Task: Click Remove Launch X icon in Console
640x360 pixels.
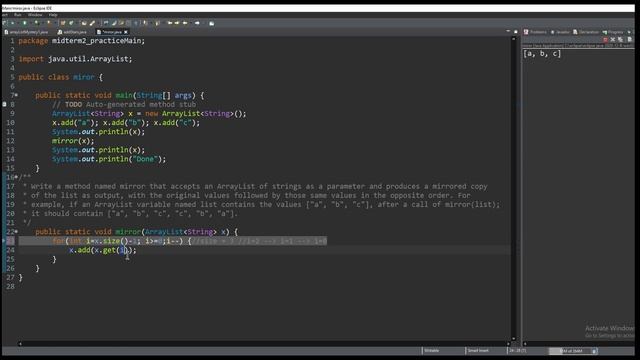Action: click(613, 40)
